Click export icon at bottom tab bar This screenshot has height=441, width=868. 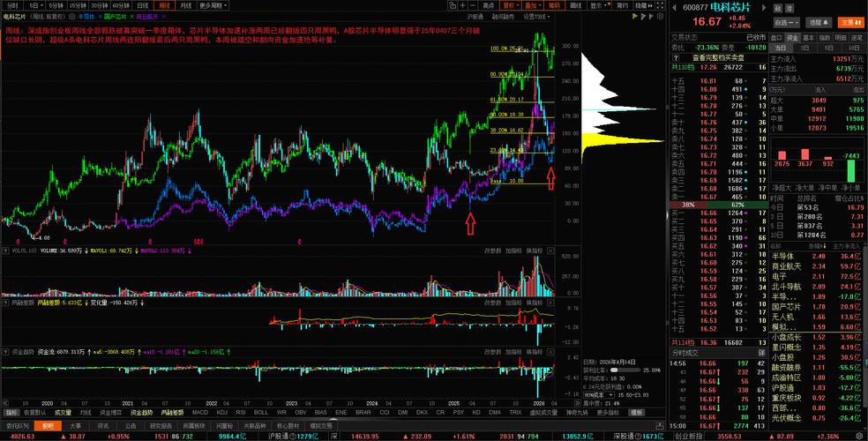coord(661,426)
